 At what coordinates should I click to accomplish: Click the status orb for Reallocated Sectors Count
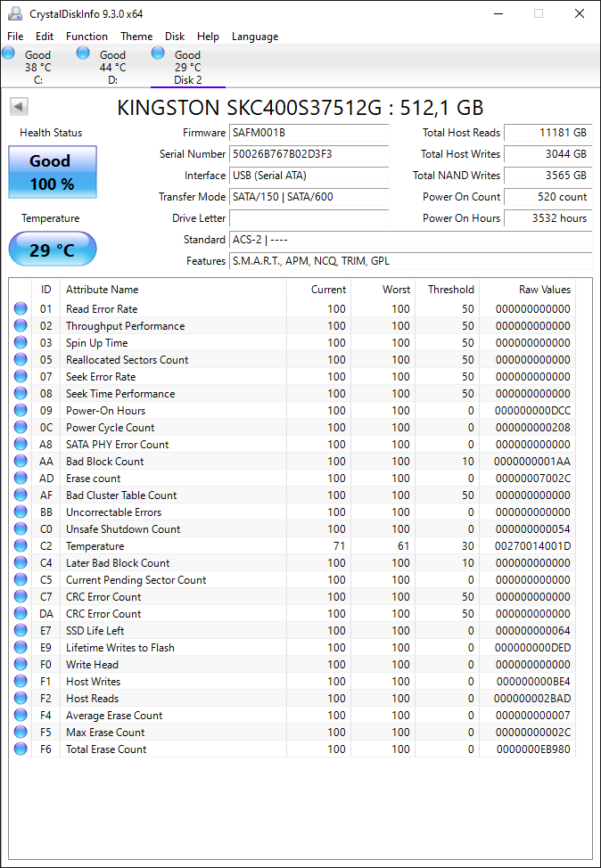(x=21, y=360)
